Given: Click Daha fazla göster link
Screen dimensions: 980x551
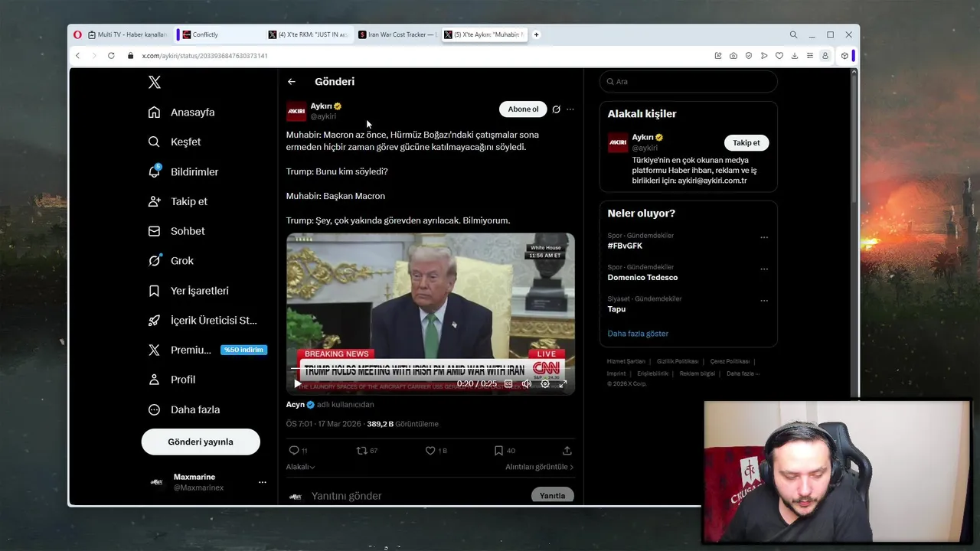Looking at the screenshot, I should click(x=638, y=334).
